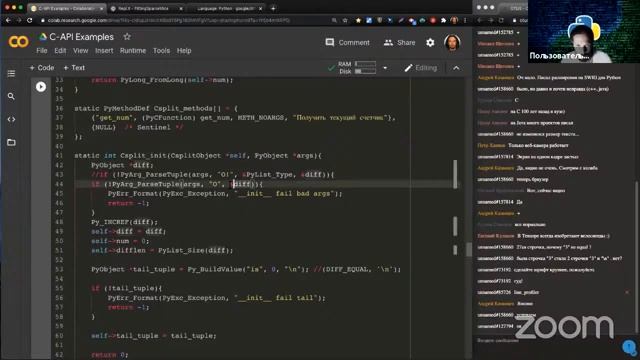Open the Help menu
640x360 pixels.
tap(184, 51)
